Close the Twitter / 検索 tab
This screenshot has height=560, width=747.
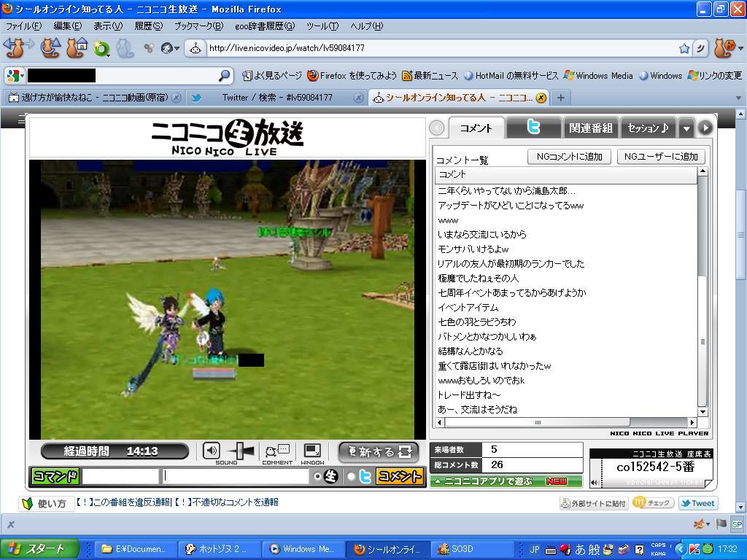pos(358,98)
